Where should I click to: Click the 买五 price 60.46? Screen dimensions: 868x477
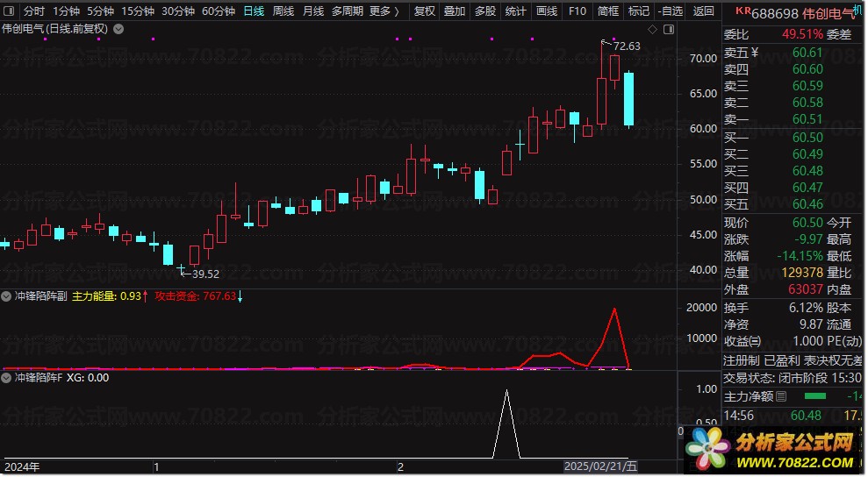click(x=807, y=204)
